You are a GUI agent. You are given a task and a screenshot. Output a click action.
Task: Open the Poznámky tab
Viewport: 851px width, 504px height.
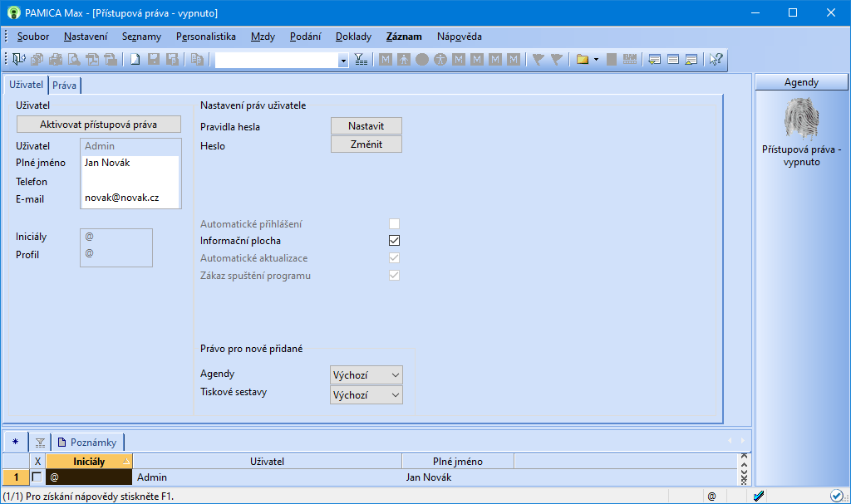click(88, 443)
